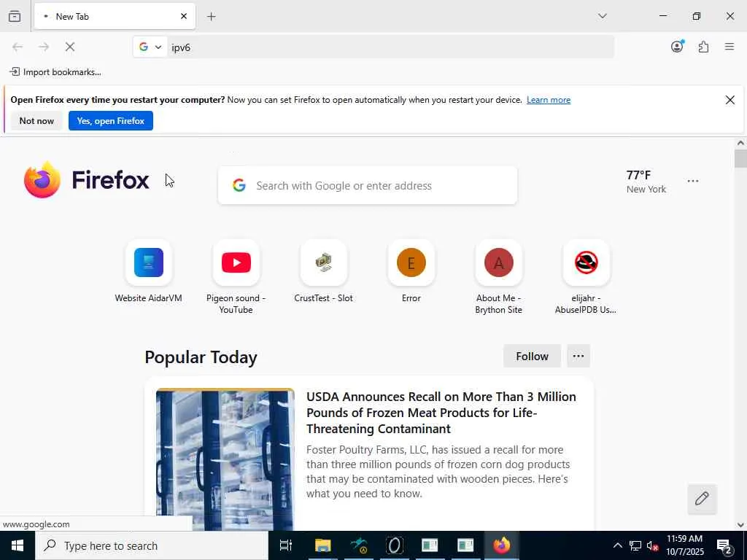Show hidden system tray icons chevron
This screenshot has height=560, width=747.
pyautogui.click(x=617, y=545)
